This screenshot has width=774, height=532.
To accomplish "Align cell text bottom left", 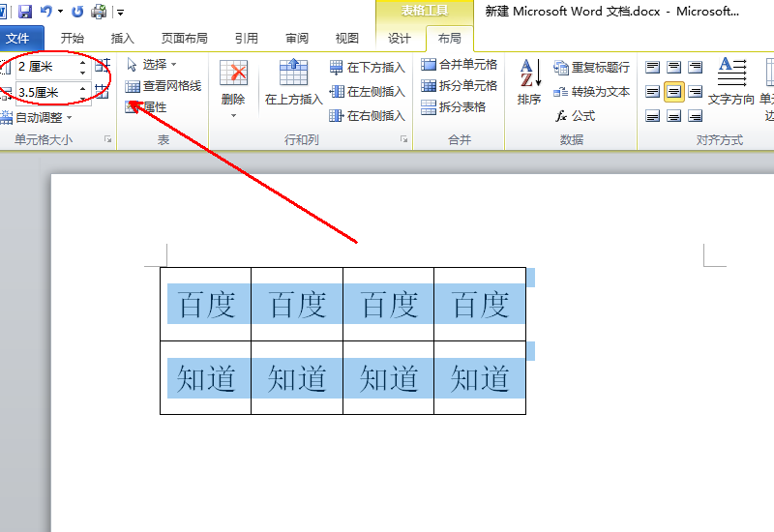I will pos(652,116).
